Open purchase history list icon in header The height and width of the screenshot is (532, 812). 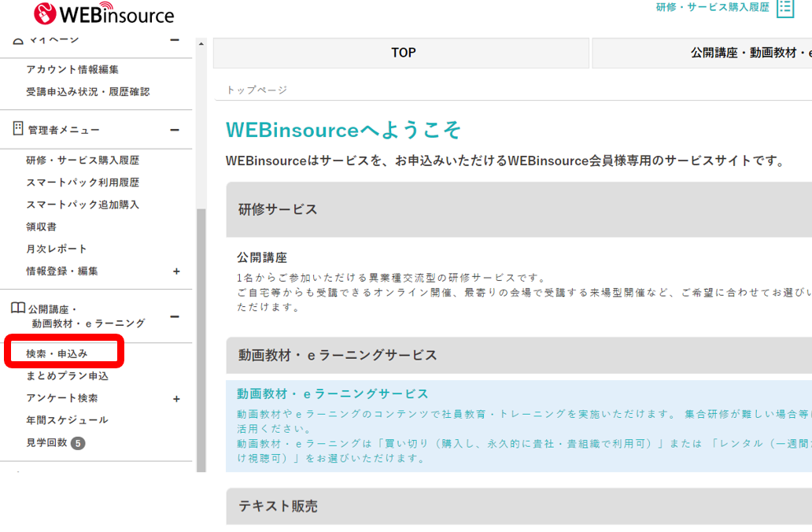pyautogui.click(x=785, y=8)
